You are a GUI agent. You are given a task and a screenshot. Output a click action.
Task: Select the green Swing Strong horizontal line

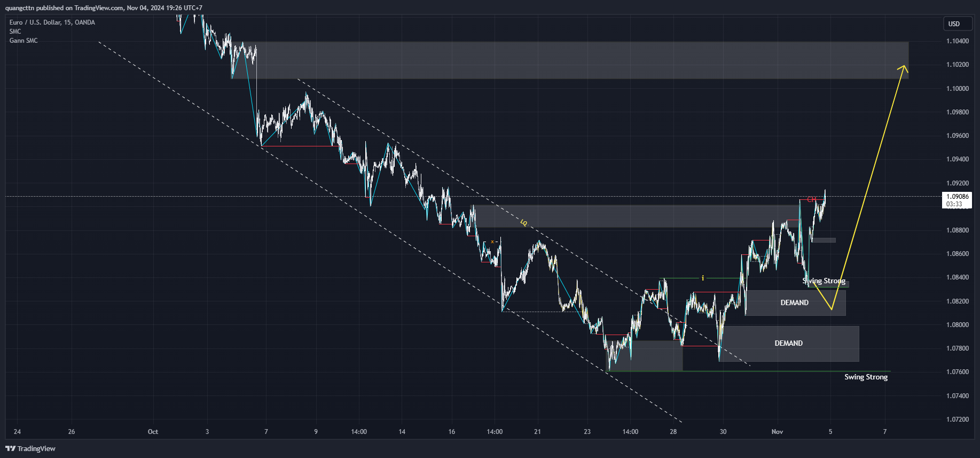pos(749,371)
